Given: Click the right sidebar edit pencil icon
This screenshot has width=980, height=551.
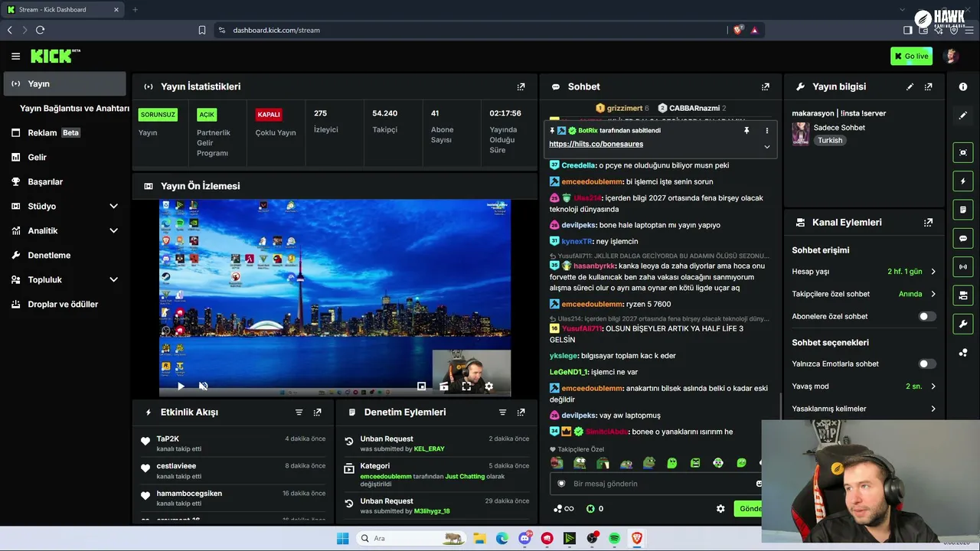Looking at the screenshot, I should pyautogui.click(x=963, y=116).
